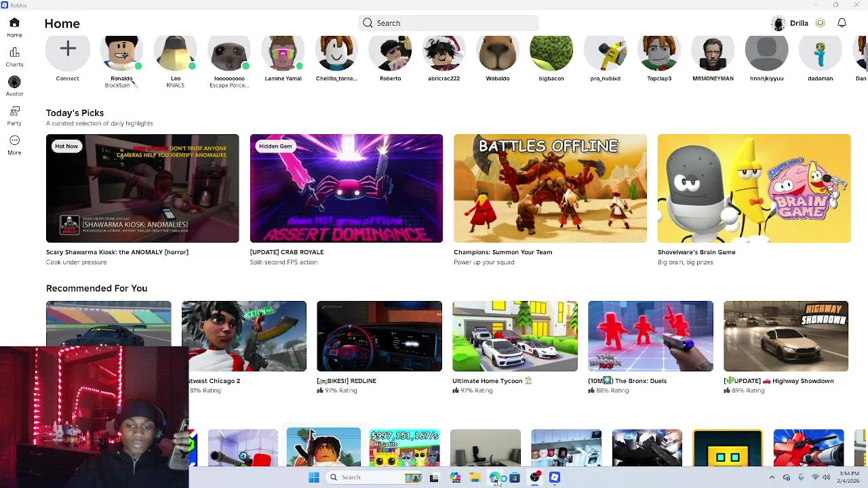
Task: Click '[BIKES!] REDLINE' game title
Action: pos(347,381)
